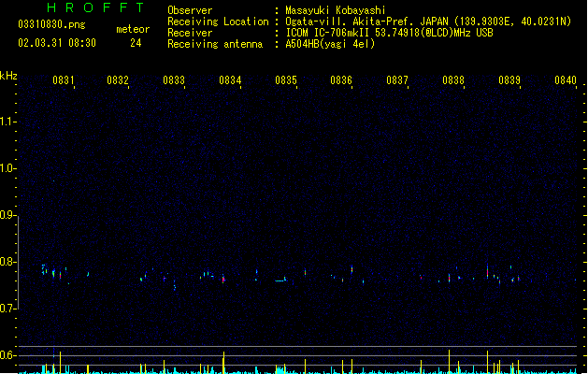Click the A504HB(yagi 4el) antenna text
Image resolution: width=588 pixels, height=374 pixels.
coord(330,44)
